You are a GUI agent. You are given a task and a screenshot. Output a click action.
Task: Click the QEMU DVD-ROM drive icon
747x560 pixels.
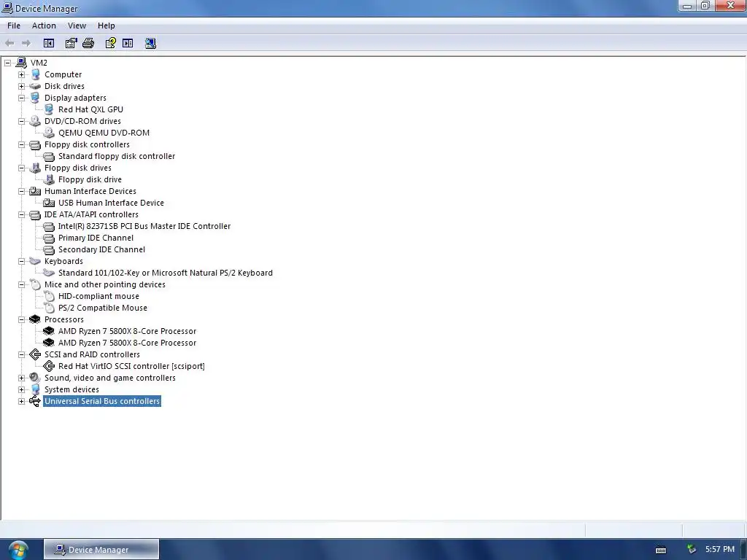coord(49,133)
